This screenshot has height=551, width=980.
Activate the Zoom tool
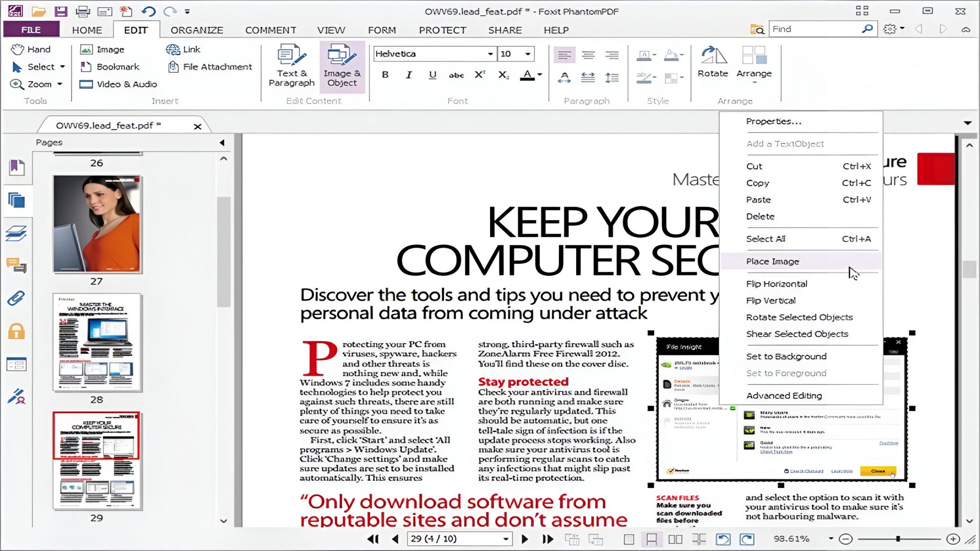(37, 84)
